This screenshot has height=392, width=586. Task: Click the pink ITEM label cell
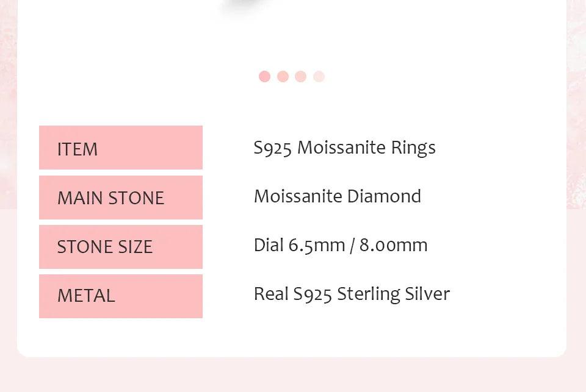120,148
